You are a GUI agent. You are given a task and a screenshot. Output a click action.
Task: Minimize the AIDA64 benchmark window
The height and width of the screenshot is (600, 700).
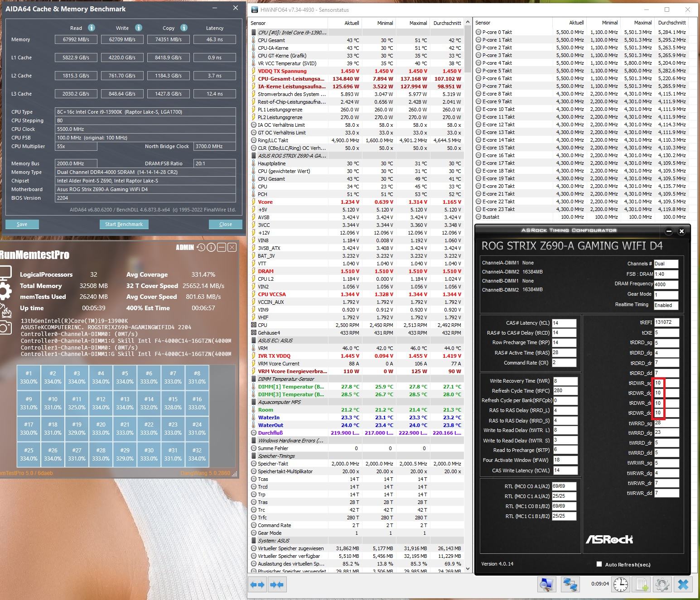pyautogui.click(x=214, y=8)
